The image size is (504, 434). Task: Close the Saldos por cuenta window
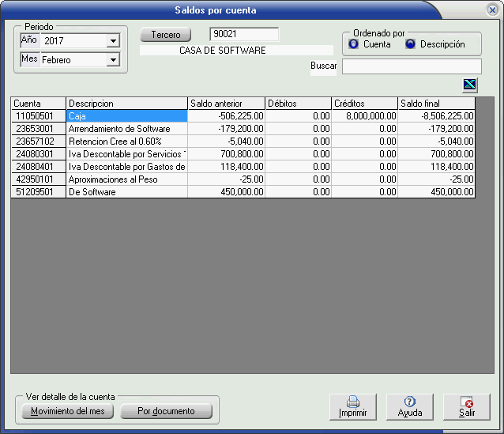click(492, 10)
